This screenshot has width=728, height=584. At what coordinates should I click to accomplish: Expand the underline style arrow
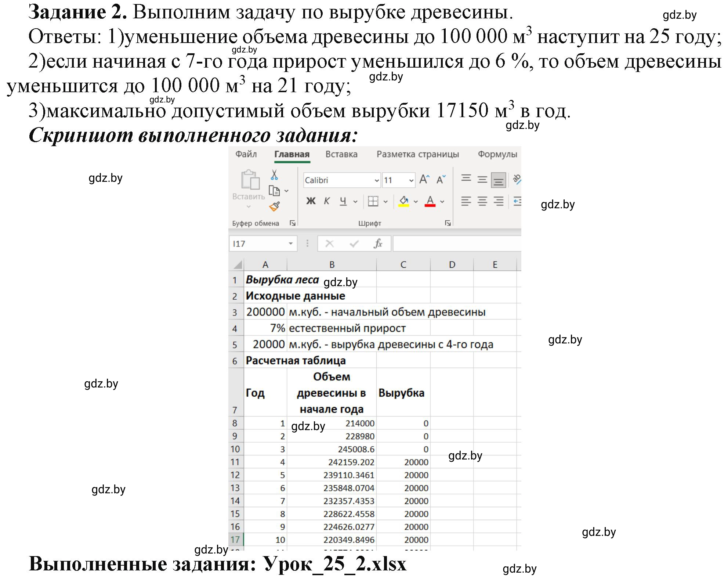pyautogui.click(x=355, y=202)
